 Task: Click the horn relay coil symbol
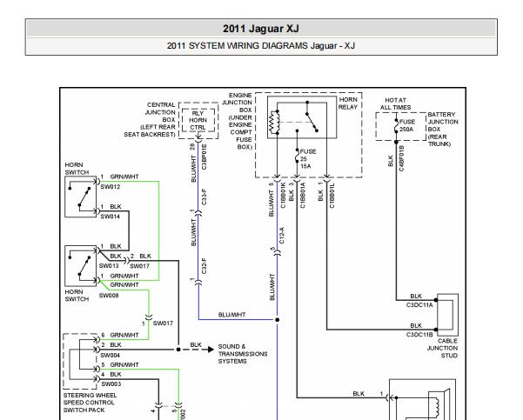pos(274,123)
